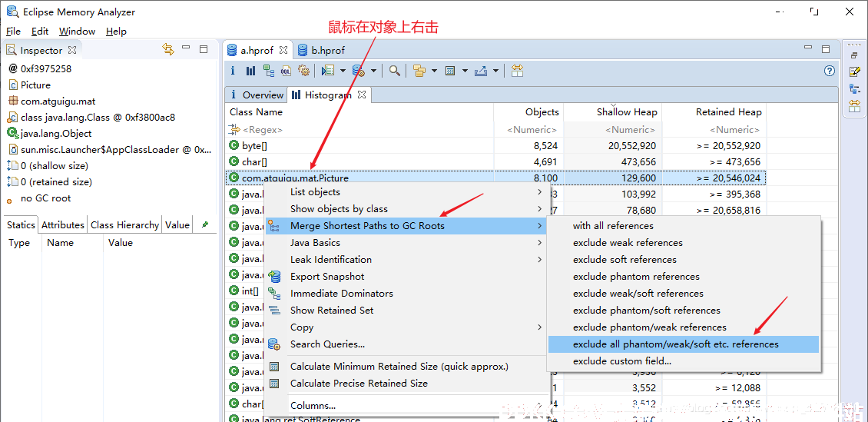Click the Run Expert System Test icon
The width and height of the screenshot is (868, 422).
tap(328, 71)
